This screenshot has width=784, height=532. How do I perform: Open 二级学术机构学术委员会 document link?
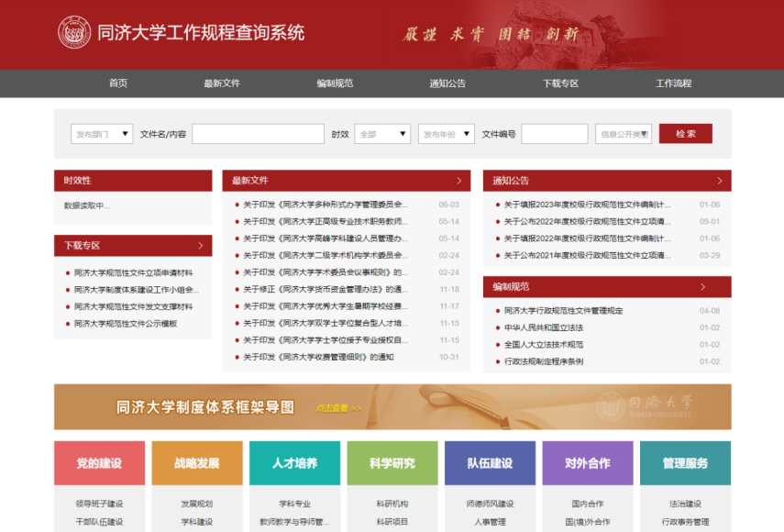coord(326,256)
